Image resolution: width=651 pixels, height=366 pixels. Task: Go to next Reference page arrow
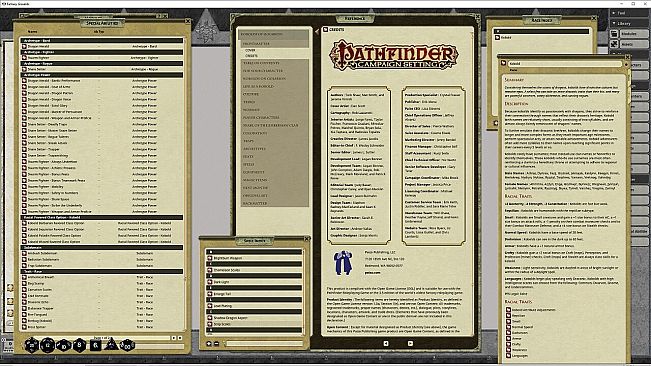point(410,343)
